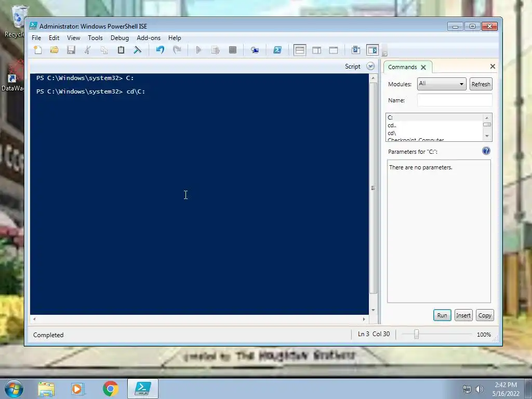Start PowerShell.exe from the blue console icon
The image size is (532, 399).
277,50
